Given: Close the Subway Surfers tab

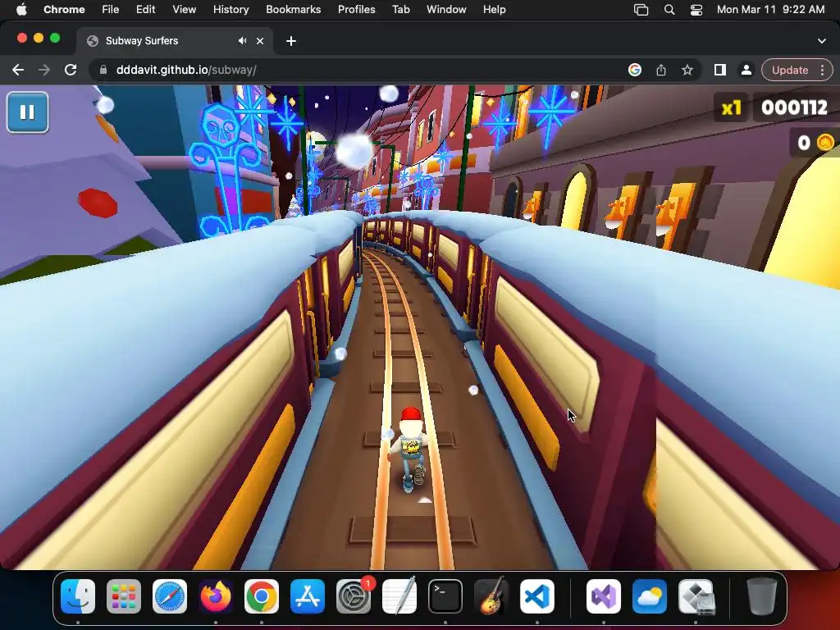Looking at the screenshot, I should click(260, 41).
